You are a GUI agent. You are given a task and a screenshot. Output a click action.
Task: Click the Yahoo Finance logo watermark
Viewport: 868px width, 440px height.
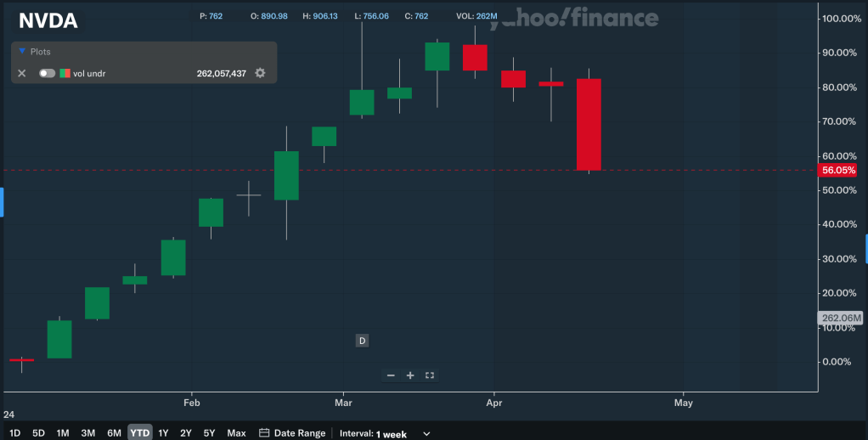tap(586, 18)
